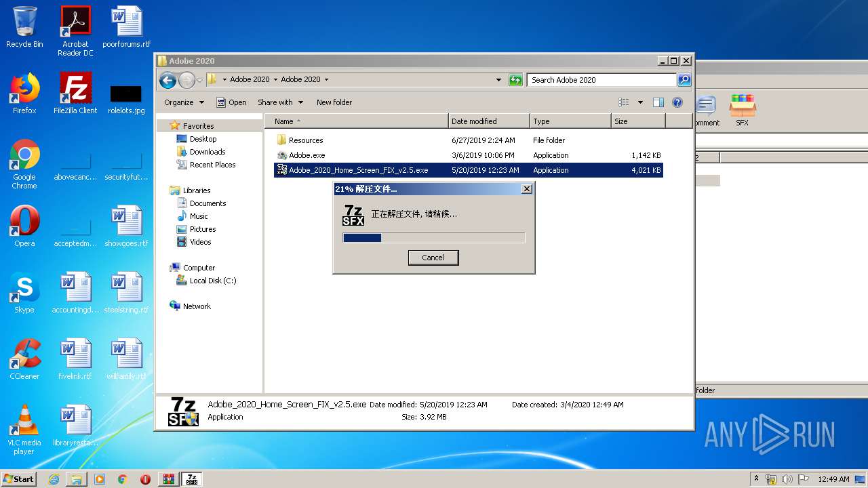The image size is (868, 488).
Task: Open Recycle Bin desktop icon
Action: (x=24, y=27)
